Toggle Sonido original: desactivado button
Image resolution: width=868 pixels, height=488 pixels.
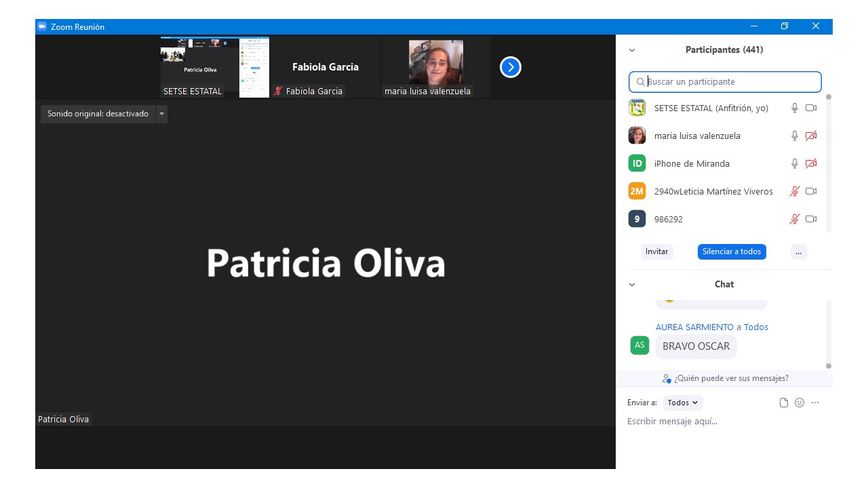coord(98,114)
